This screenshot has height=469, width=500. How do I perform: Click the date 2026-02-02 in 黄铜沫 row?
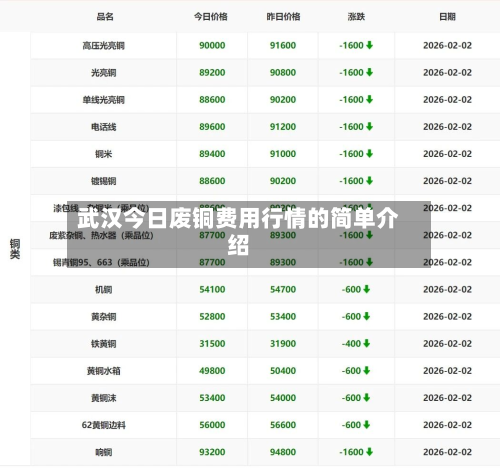447,398
